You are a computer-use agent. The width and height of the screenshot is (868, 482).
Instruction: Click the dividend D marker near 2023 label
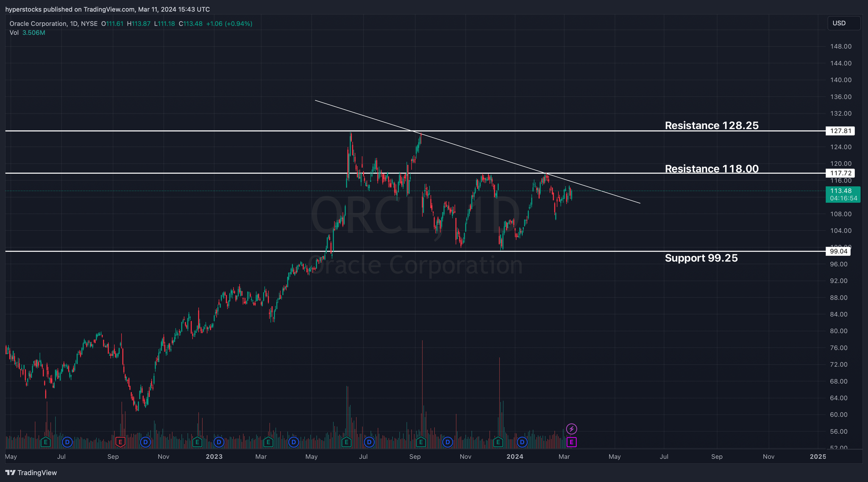[219, 442]
